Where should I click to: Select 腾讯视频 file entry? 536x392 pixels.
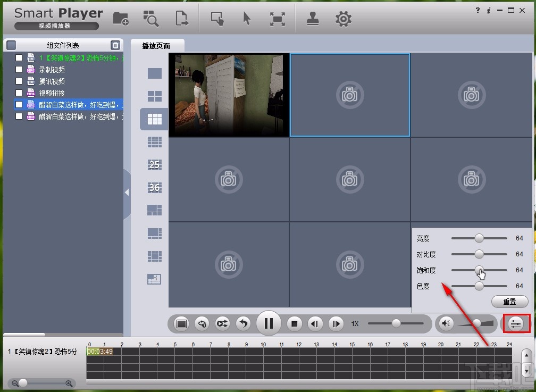pyautogui.click(x=52, y=81)
